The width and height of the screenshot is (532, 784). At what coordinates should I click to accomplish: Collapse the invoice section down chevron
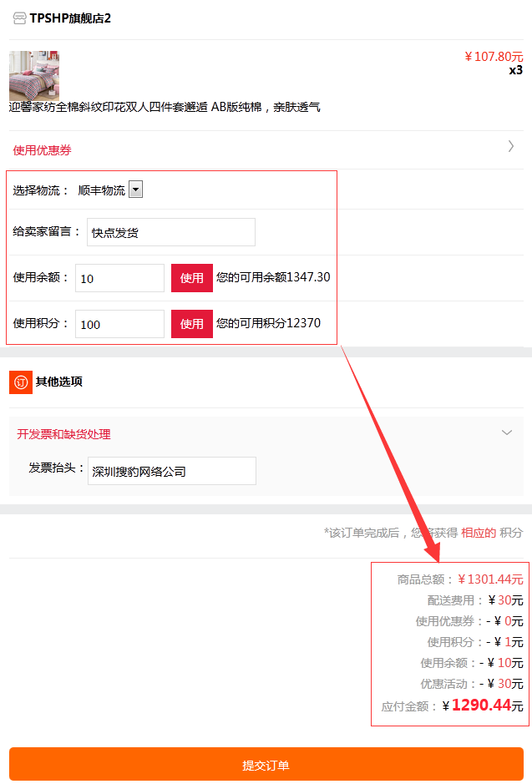click(x=506, y=432)
